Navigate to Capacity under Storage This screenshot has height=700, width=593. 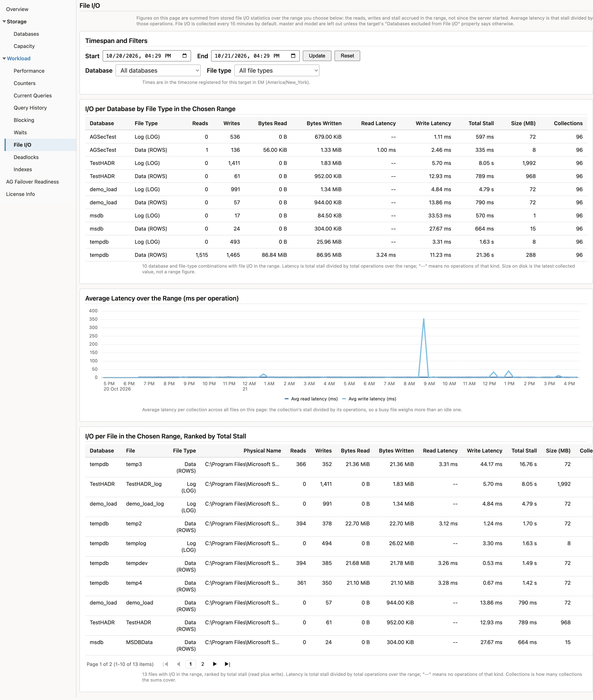pos(24,46)
